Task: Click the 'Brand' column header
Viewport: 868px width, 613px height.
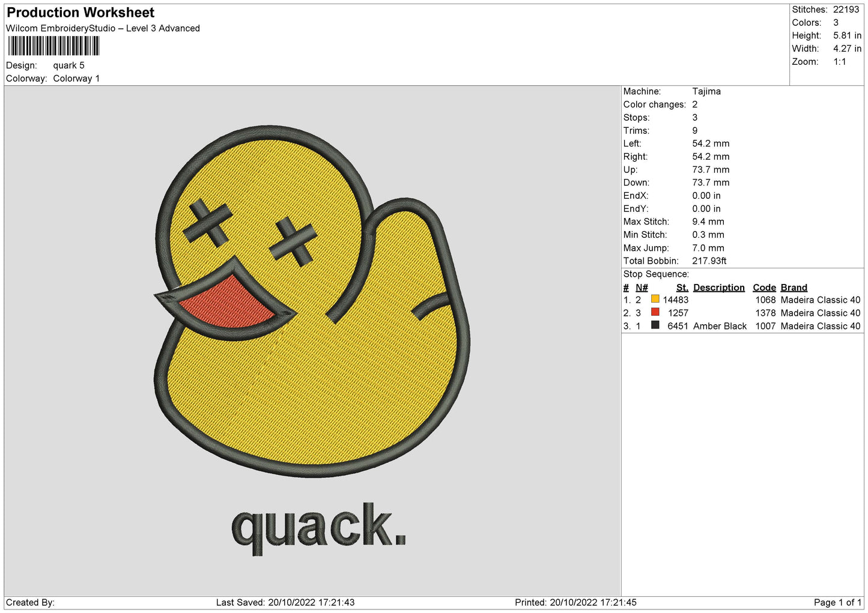Action: click(794, 288)
